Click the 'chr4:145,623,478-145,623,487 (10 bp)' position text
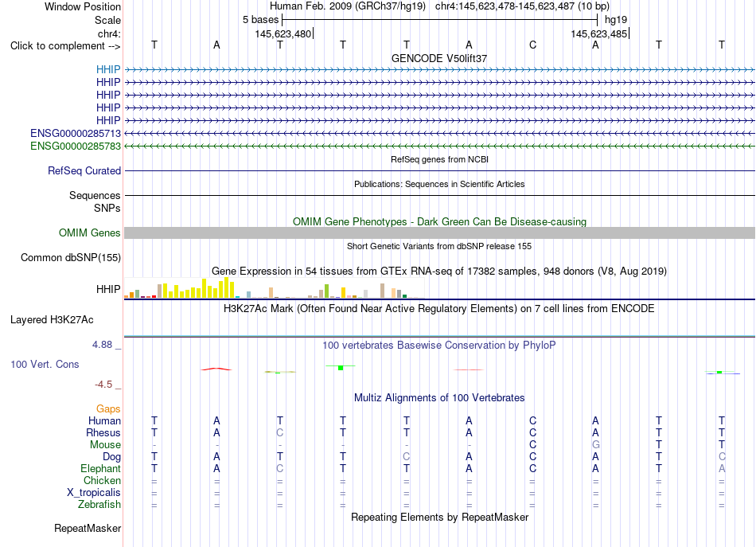 [x=522, y=6]
